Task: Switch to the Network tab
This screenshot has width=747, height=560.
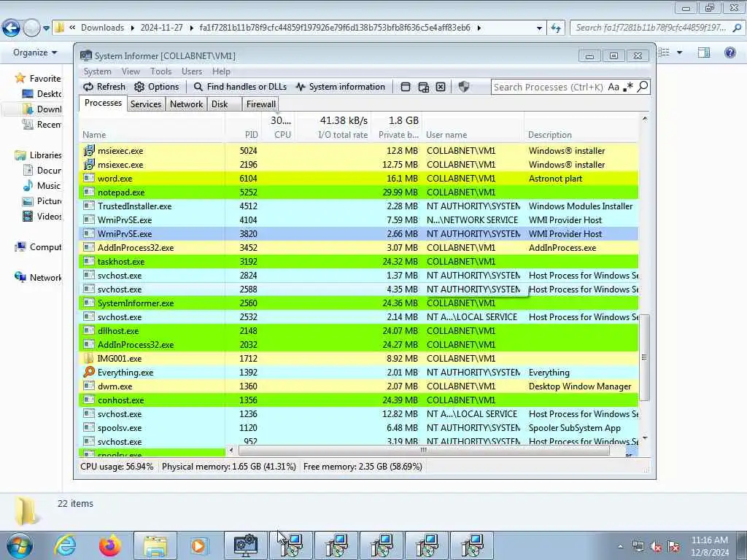Action: click(x=186, y=104)
